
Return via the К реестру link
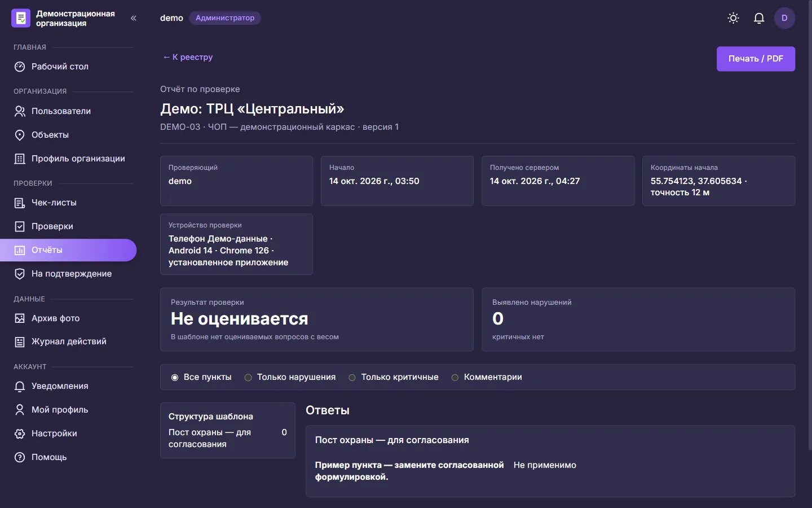point(188,57)
